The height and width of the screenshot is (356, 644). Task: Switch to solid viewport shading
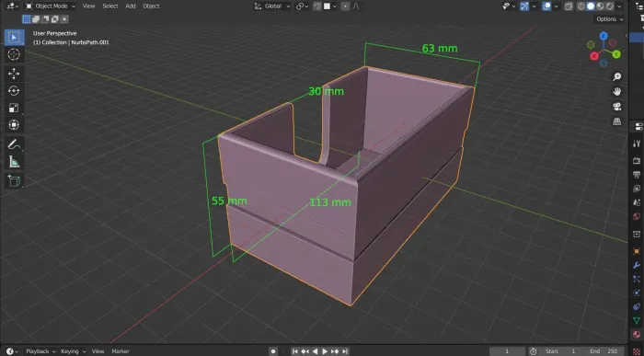pyautogui.click(x=591, y=6)
